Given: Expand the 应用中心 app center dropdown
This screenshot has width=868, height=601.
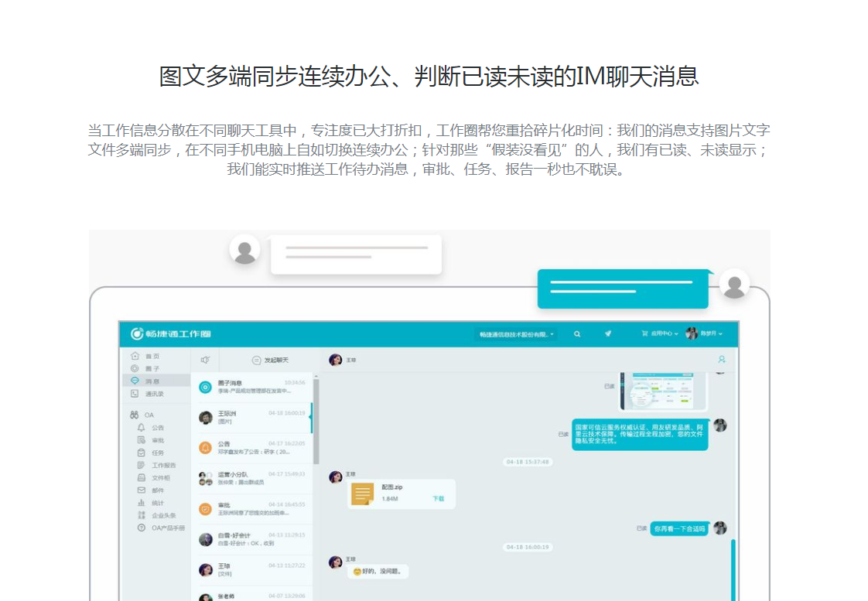Looking at the screenshot, I should tap(660, 333).
